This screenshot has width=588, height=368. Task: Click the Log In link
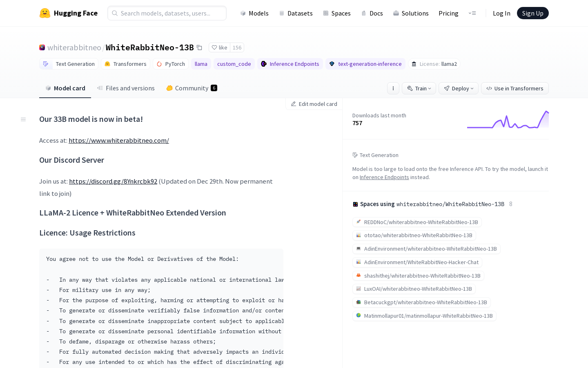501,13
